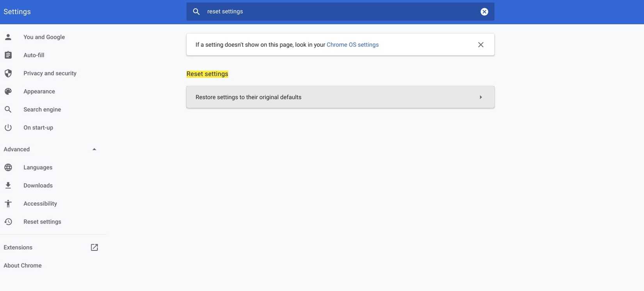Screen dimensions: 644x291
Task: Click the On start-up power icon
Action: pos(8,128)
